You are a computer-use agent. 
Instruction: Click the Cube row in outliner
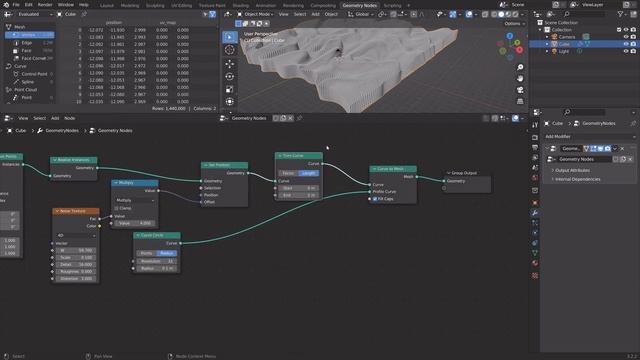click(584, 44)
